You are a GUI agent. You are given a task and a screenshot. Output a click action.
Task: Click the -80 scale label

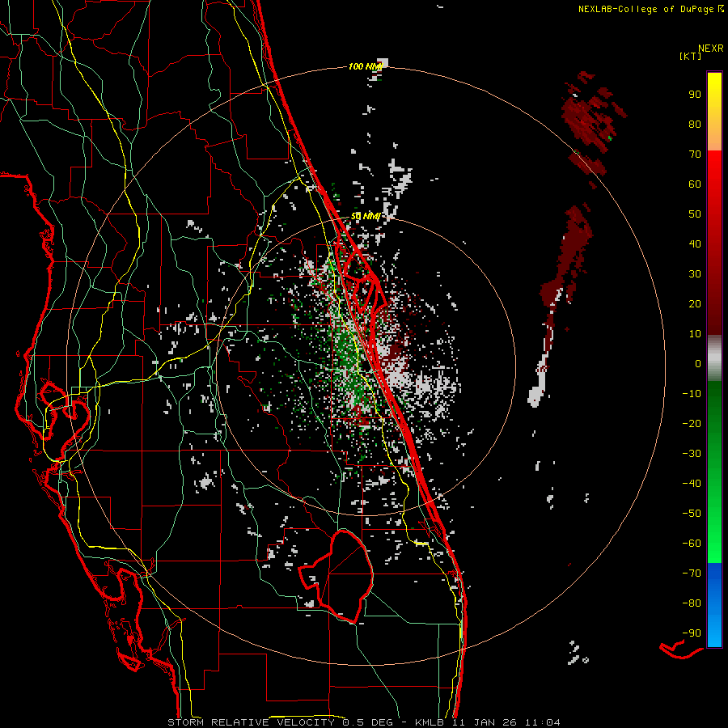pyautogui.click(x=692, y=603)
